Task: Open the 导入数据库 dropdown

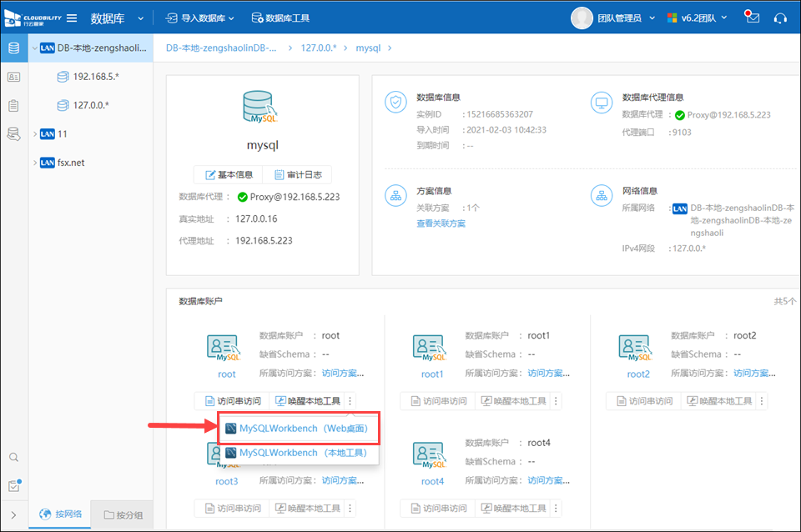Action: [x=200, y=18]
